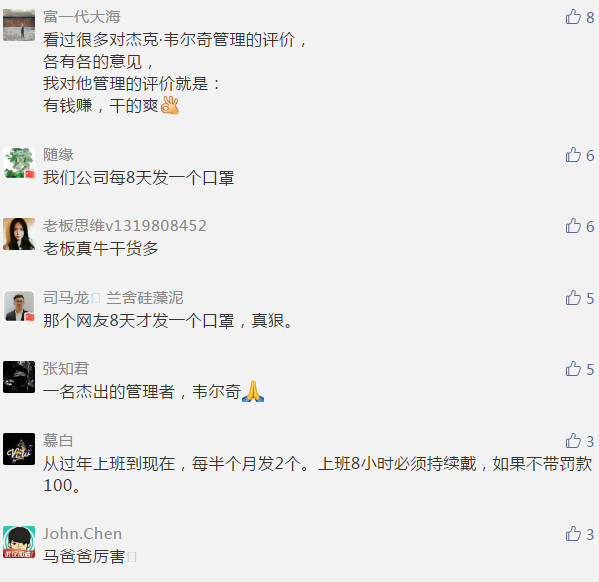Click username 慕白
The image size is (599, 582).
[x=58, y=441]
